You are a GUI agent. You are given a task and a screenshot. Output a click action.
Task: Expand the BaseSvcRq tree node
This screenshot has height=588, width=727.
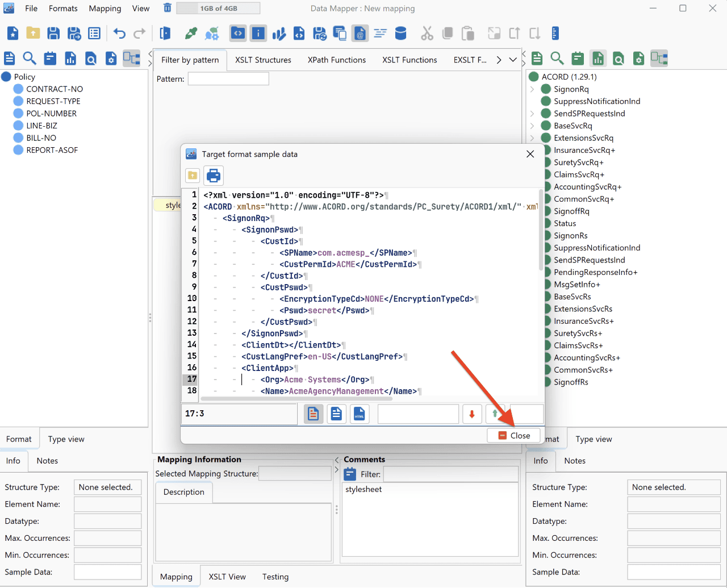click(532, 126)
